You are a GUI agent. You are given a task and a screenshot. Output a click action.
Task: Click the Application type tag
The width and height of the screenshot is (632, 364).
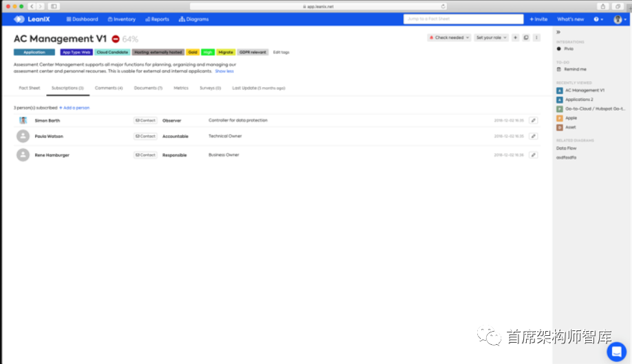34,52
